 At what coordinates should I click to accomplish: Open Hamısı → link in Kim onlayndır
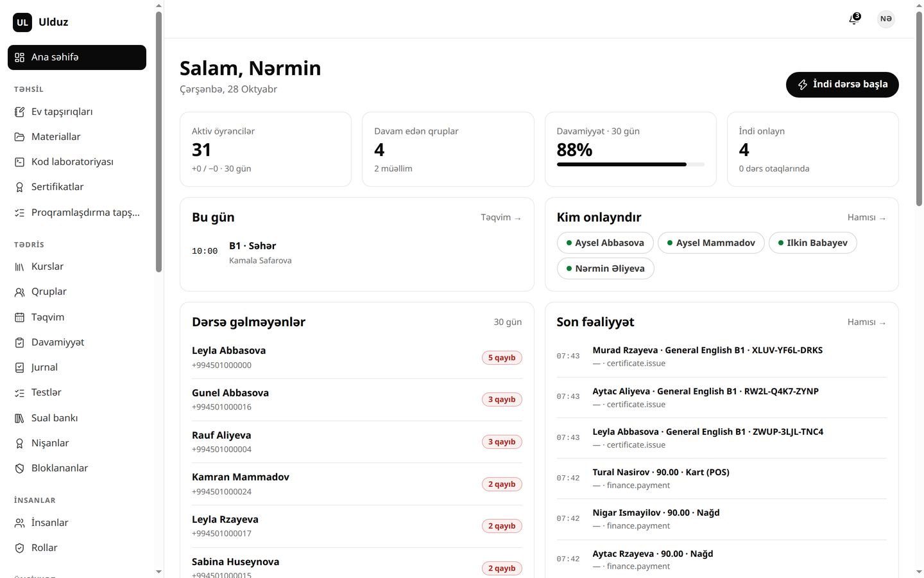pyautogui.click(x=867, y=218)
